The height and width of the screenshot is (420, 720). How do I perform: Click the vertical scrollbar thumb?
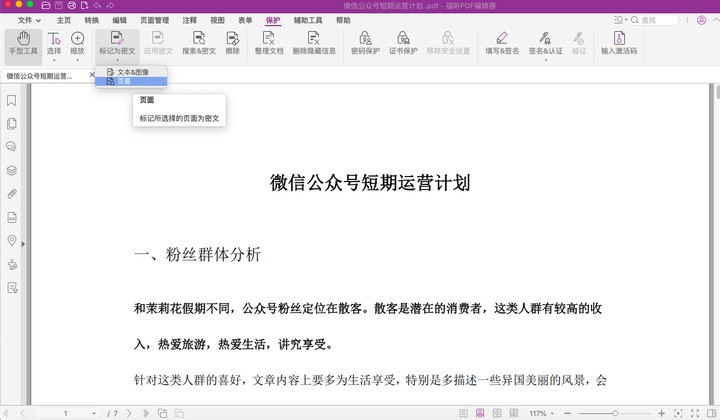[717, 91]
